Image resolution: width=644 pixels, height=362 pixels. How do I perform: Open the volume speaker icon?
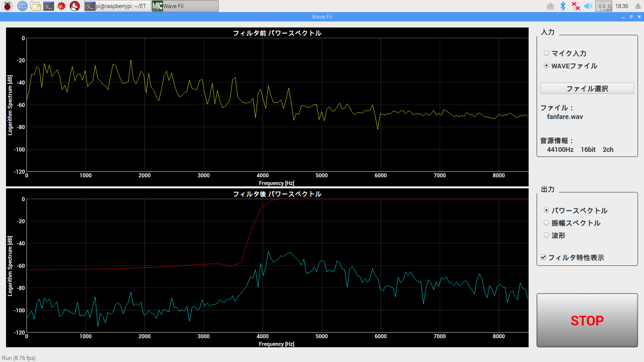pos(588,6)
